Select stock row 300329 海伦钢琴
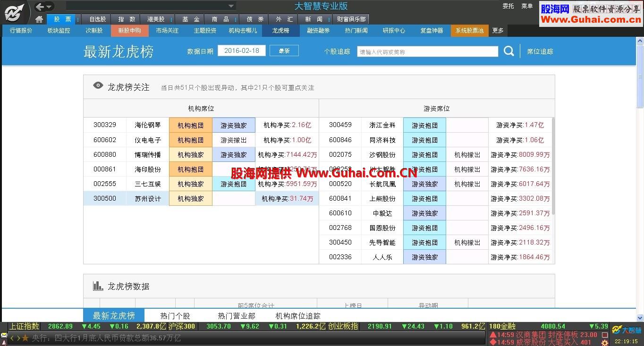Screen dimensions: 644x346 coord(201,125)
